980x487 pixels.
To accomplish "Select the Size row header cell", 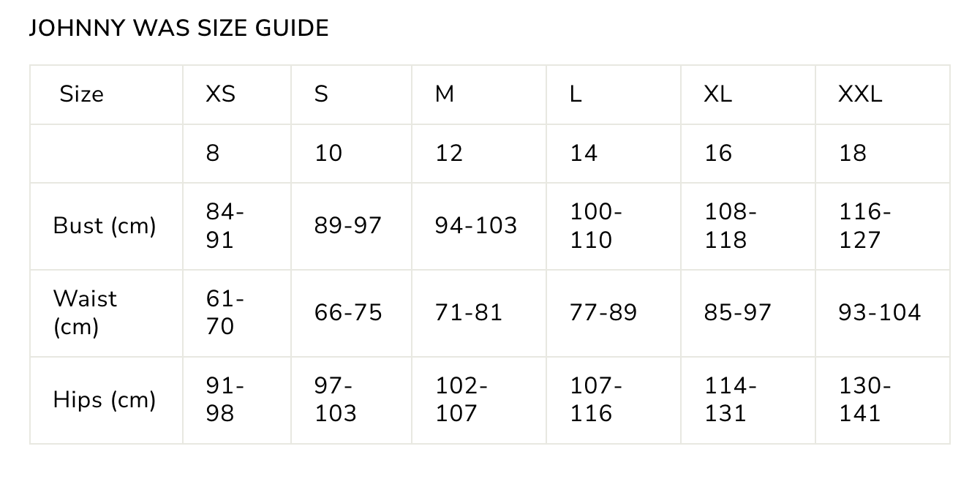I will tap(82, 94).
